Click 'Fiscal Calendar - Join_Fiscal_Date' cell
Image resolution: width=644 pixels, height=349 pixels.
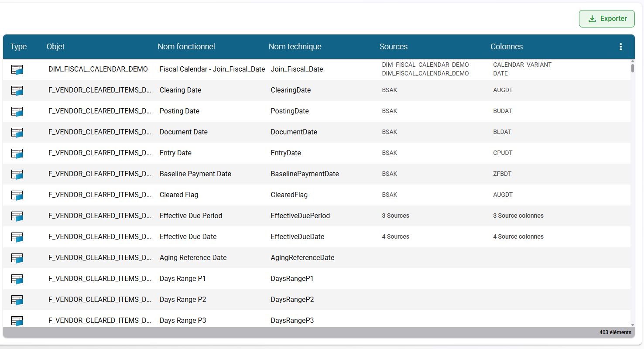pyautogui.click(x=212, y=69)
